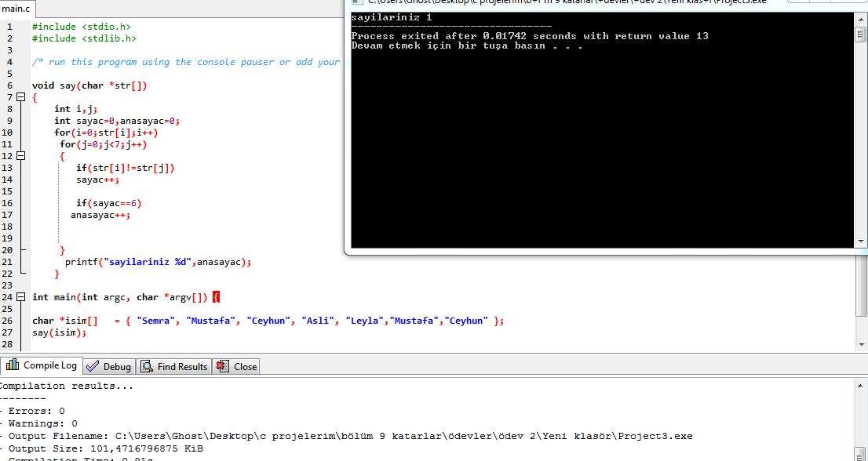Click the 'for(j=0;j<7;j++)' line

pyautogui.click(x=104, y=144)
